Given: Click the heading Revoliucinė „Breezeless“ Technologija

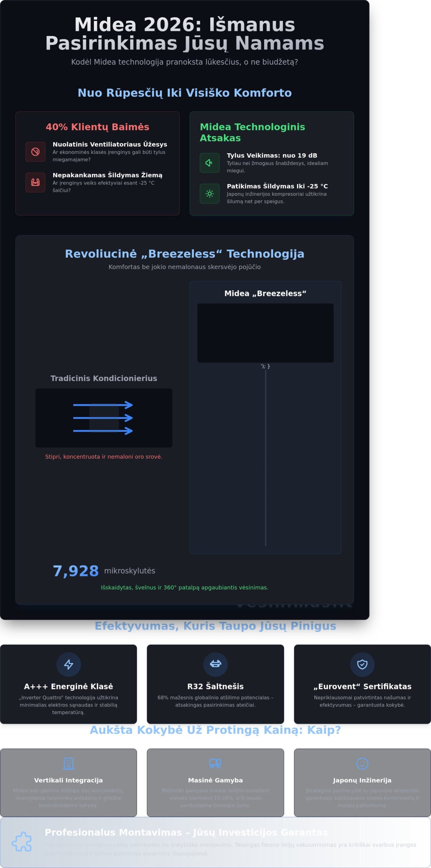Looking at the screenshot, I should [x=185, y=254].
